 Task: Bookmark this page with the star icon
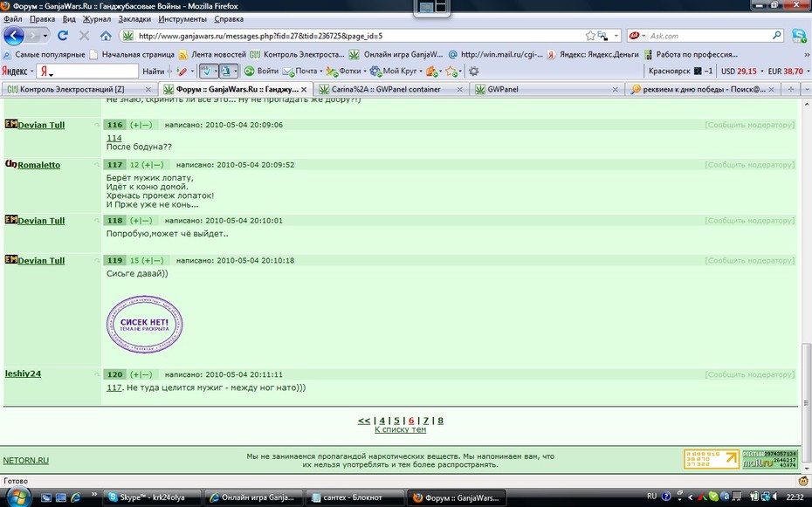590,36
